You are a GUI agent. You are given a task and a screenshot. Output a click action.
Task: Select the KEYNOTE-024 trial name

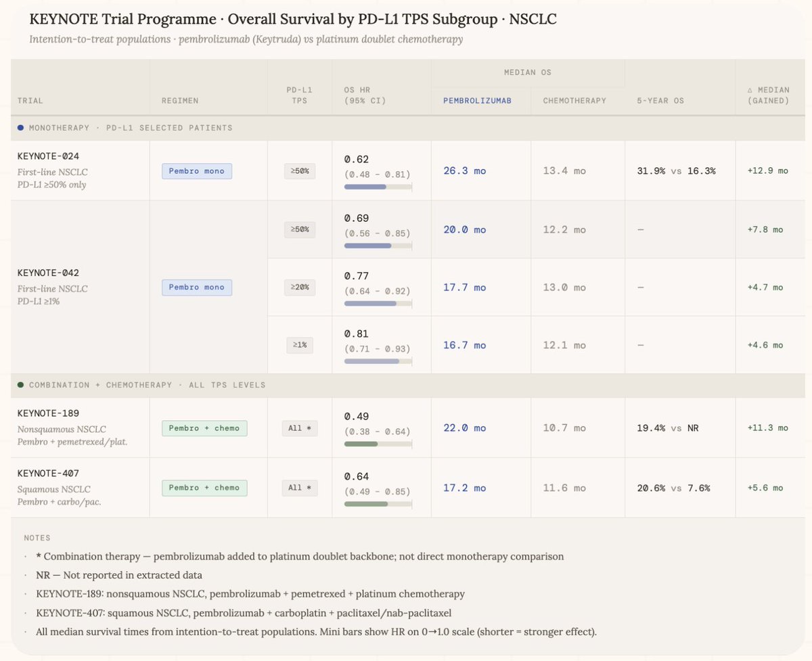[48, 156]
